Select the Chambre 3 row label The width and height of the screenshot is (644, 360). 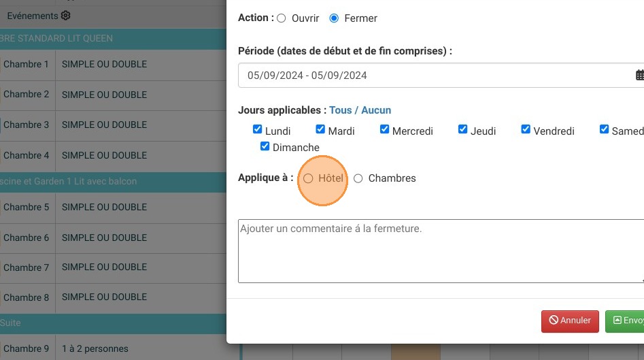point(27,125)
